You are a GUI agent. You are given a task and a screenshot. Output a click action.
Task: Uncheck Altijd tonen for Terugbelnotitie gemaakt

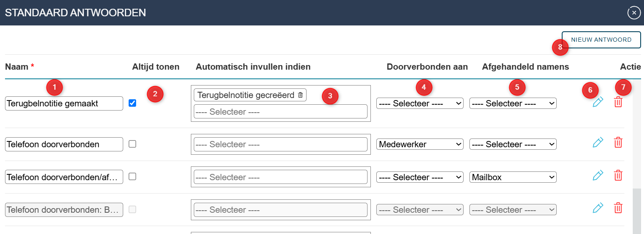[132, 103]
